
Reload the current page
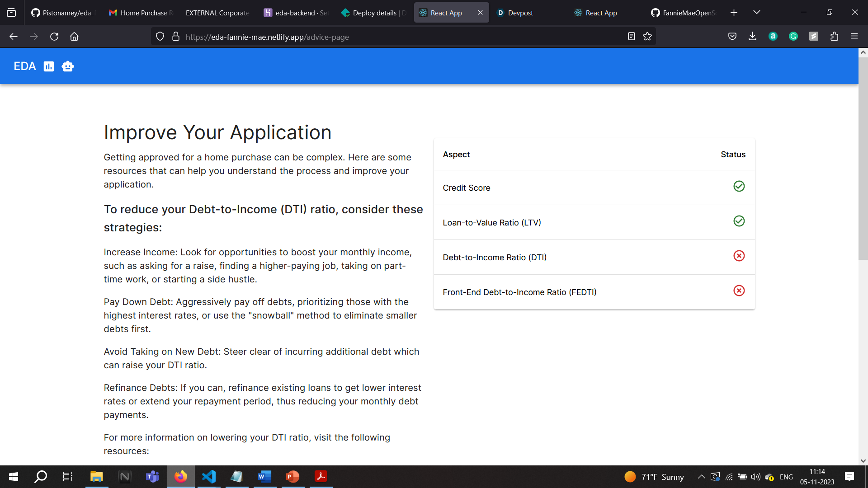(54, 37)
